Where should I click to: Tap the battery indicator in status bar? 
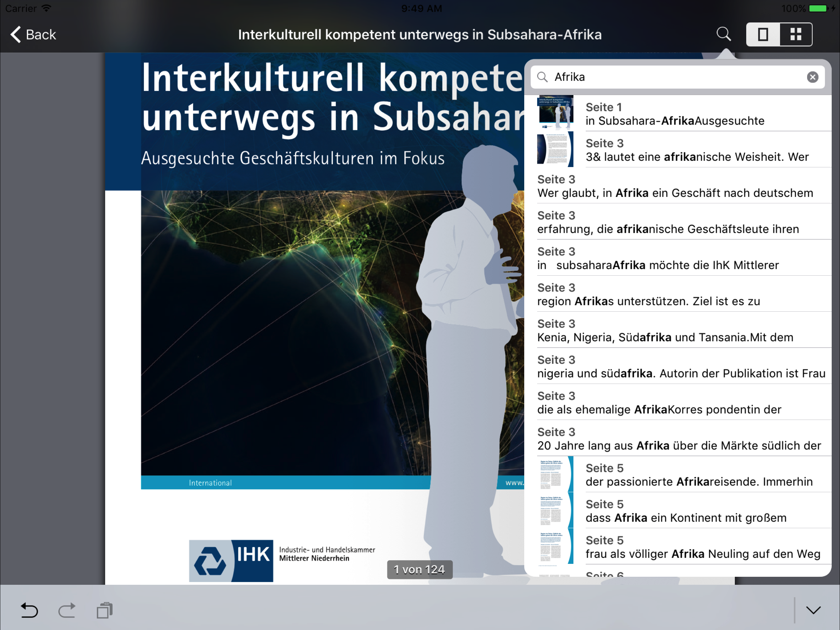[818, 8]
